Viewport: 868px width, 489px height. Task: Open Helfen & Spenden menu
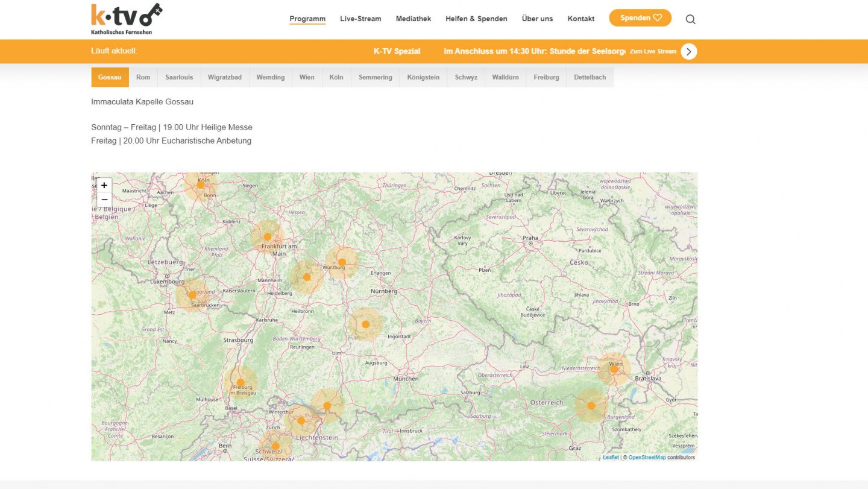pyautogui.click(x=476, y=19)
